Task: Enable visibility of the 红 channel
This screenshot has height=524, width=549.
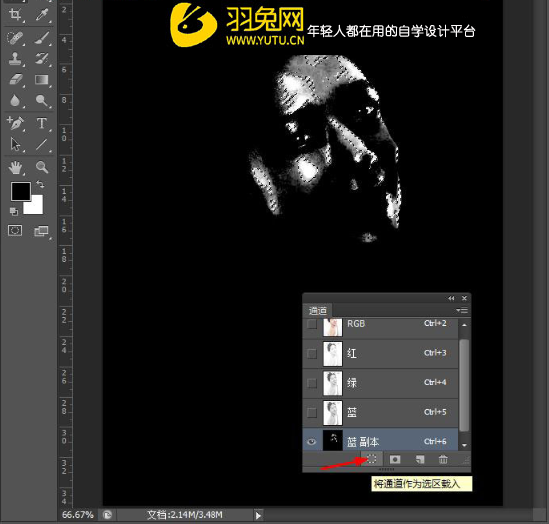Action: pos(312,354)
